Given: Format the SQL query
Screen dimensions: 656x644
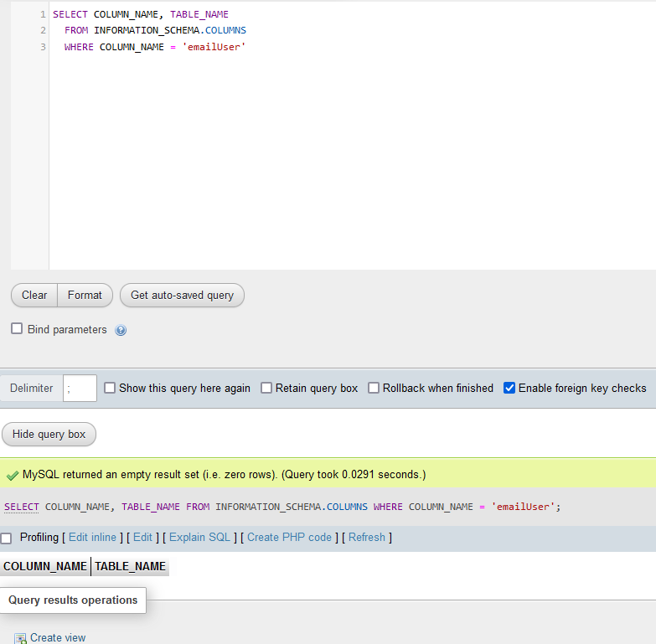Looking at the screenshot, I should (85, 295).
